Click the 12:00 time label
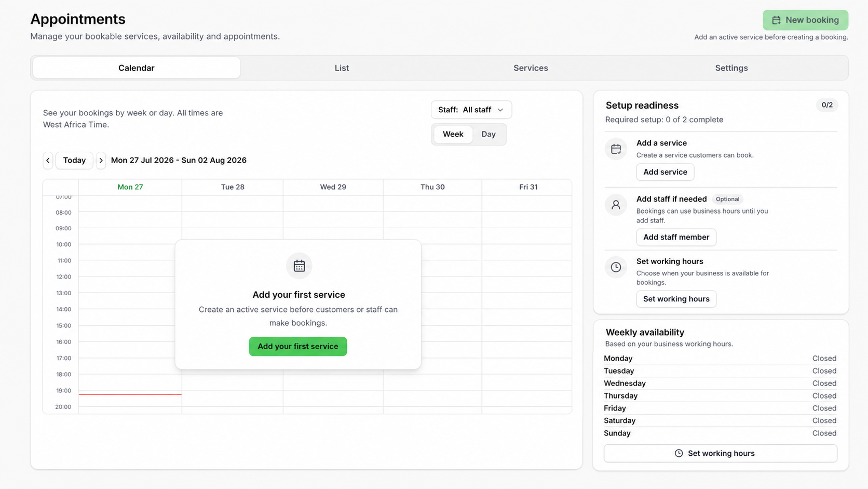The height and width of the screenshot is (489, 868). [x=63, y=277]
